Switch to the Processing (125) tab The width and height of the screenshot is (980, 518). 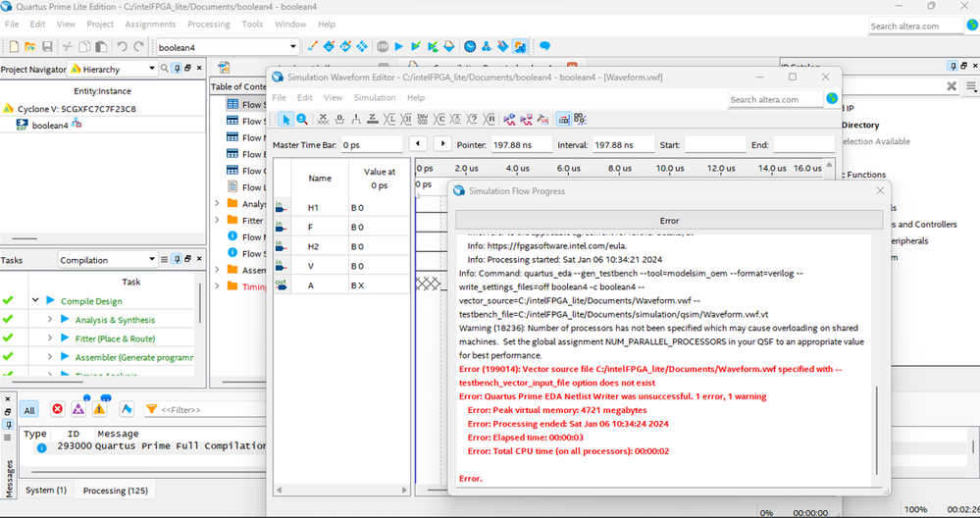click(115, 490)
